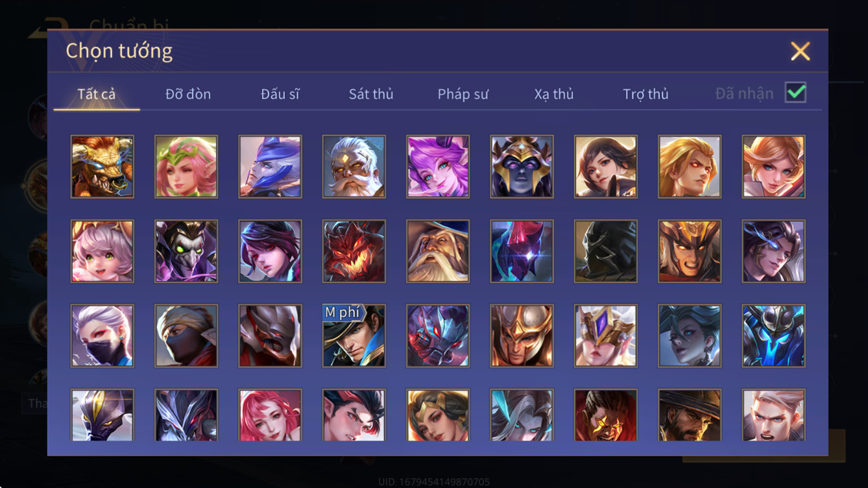The width and height of the screenshot is (868, 488).
Task: Choose the pink-haired girl with green crown
Action: (x=186, y=167)
